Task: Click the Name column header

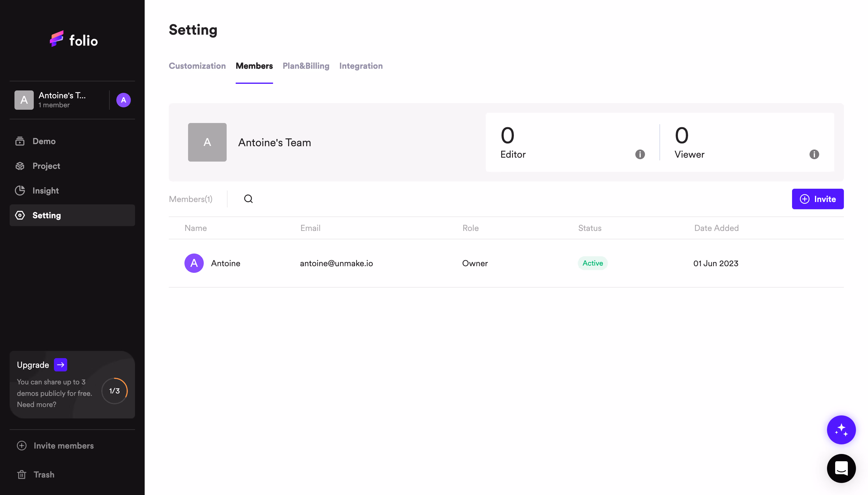Action: tap(196, 228)
